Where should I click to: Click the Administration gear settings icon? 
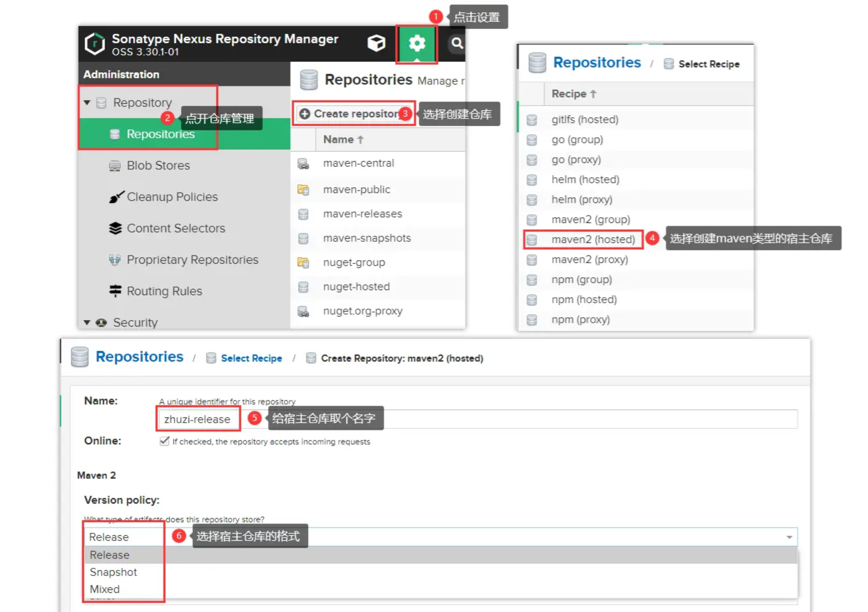pyautogui.click(x=417, y=43)
